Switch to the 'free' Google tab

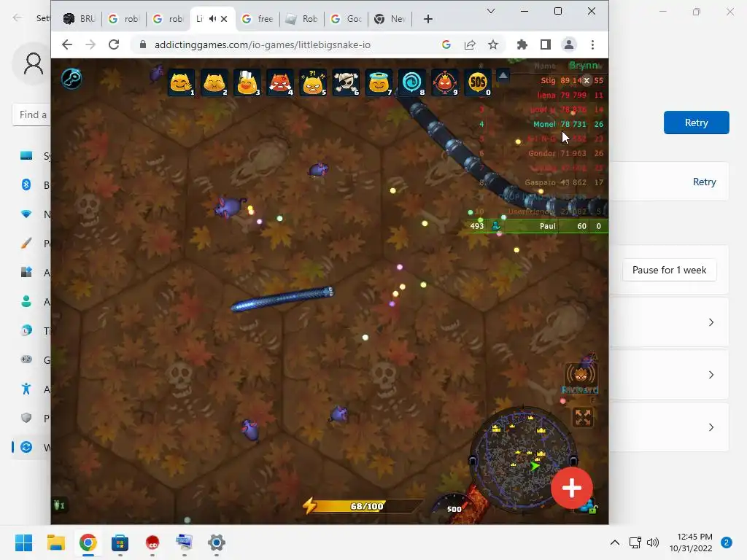click(x=258, y=19)
